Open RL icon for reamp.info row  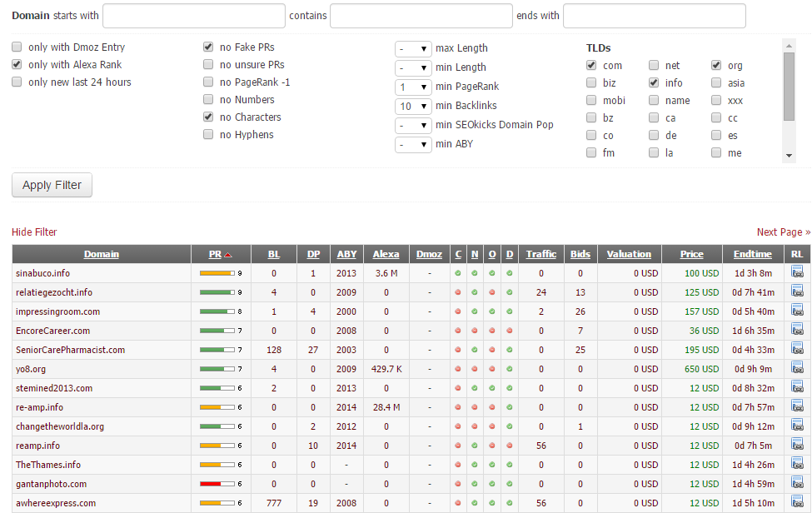click(797, 444)
